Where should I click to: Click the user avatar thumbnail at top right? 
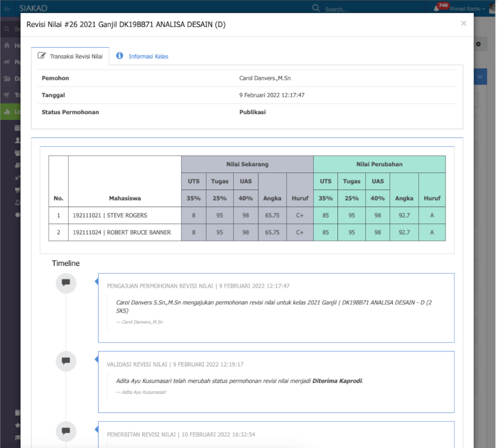(x=492, y=8)
